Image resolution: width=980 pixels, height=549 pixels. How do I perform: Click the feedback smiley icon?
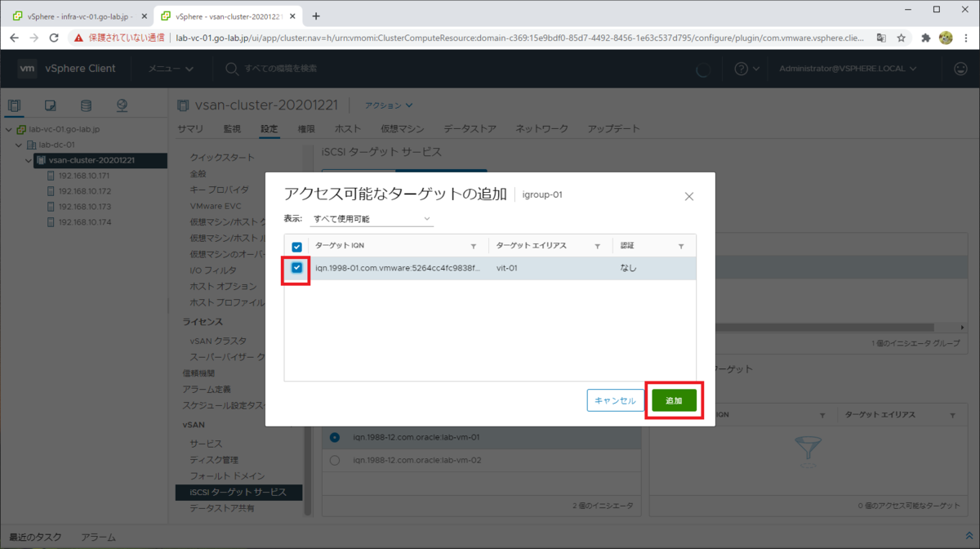tap(960, 69)
